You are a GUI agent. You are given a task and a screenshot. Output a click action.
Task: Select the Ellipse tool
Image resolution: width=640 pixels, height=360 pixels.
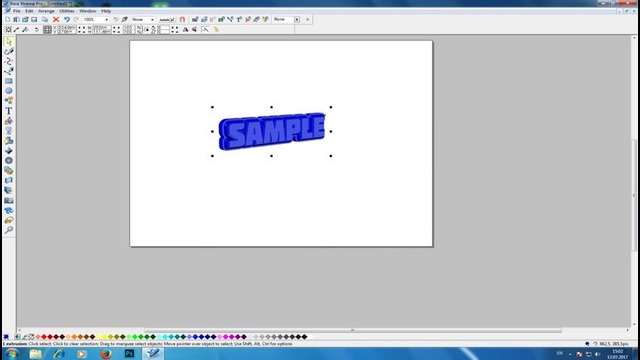pos(9,91)
